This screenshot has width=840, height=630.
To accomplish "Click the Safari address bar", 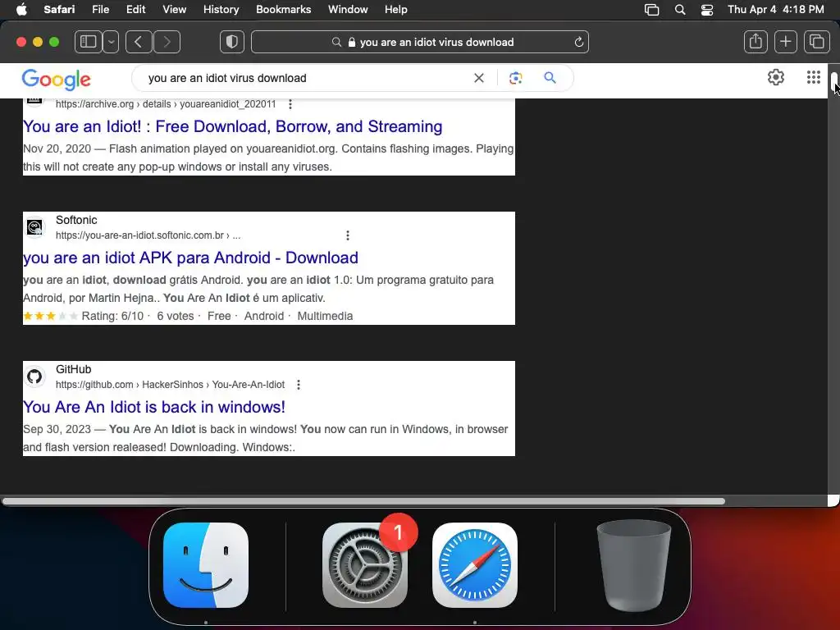I will coord(420,42).
